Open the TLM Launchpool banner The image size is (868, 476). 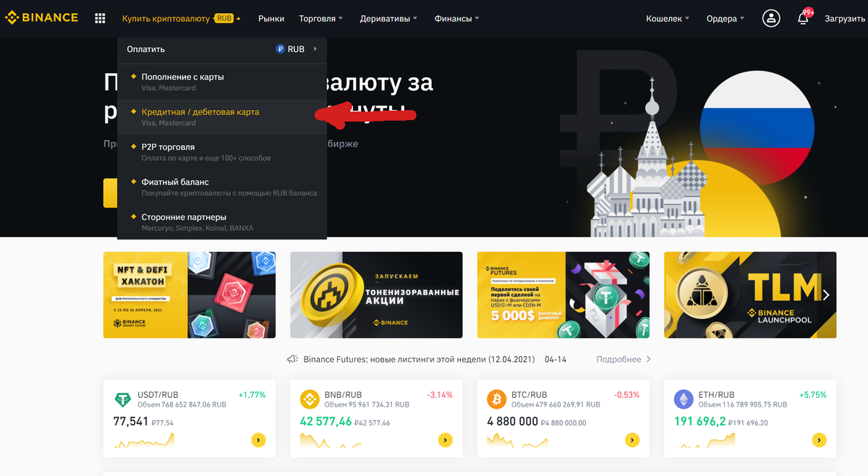pyautogui.click(x=750, y=294)
